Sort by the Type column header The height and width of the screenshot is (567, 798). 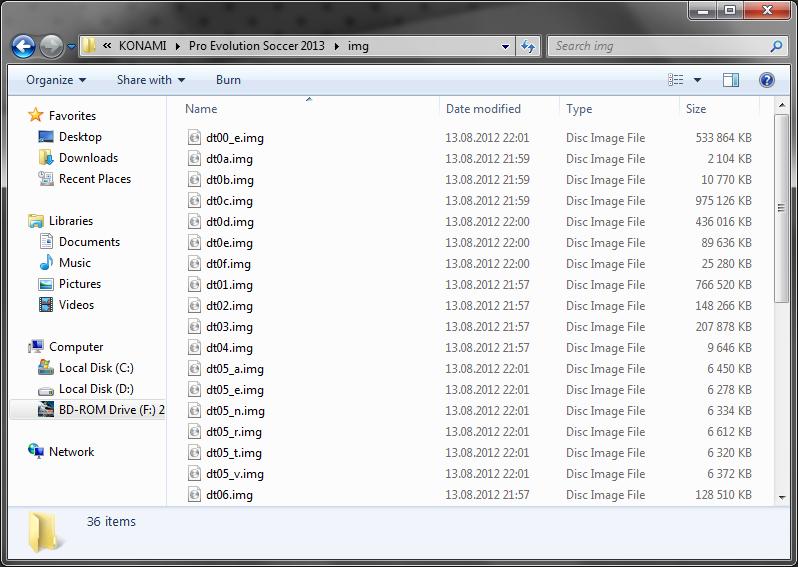579,109
